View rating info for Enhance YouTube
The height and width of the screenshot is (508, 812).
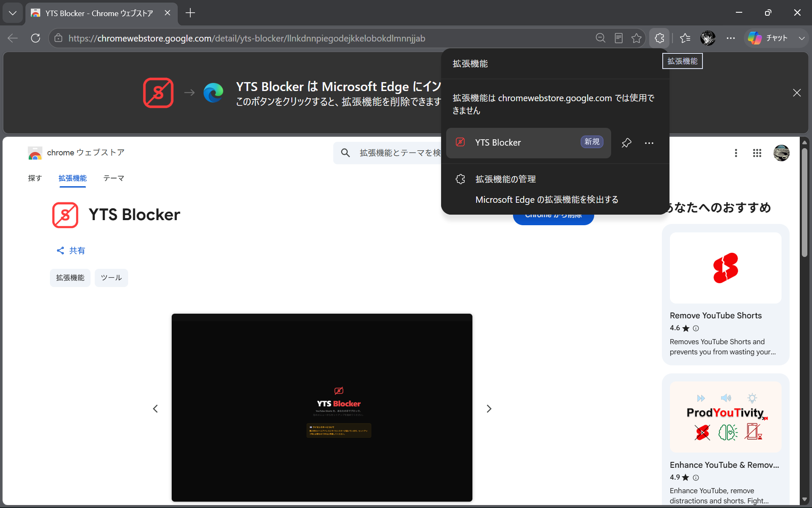click(x=696, y=478)
